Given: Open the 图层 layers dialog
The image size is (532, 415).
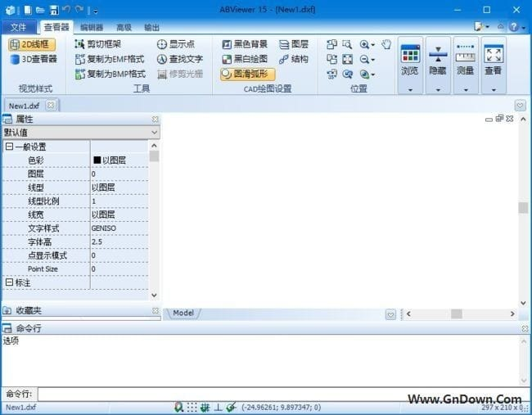Looking at the screenshot, I should (294, 44).
